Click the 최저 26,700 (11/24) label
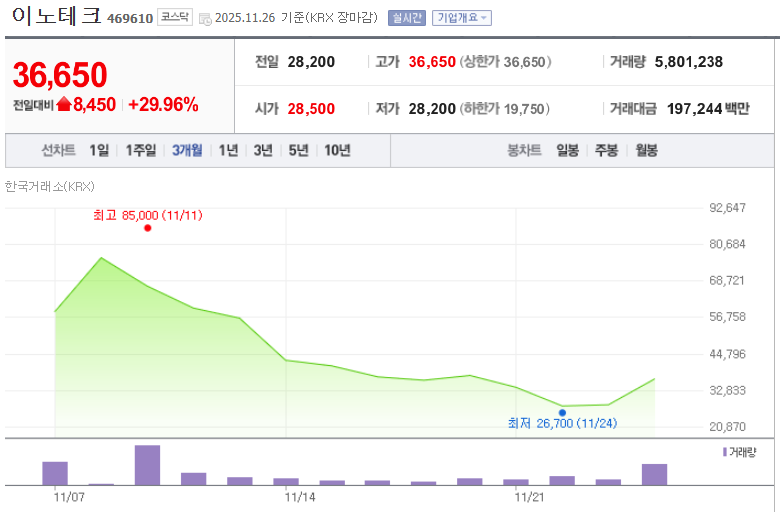The width and height of the screenshot is (780, 512). [x=563, y=423]
